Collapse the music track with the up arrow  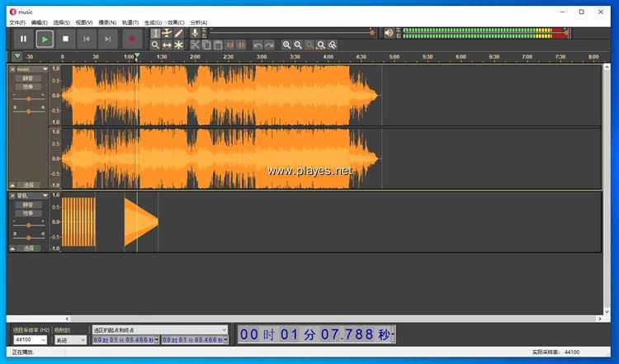point(12,185)
